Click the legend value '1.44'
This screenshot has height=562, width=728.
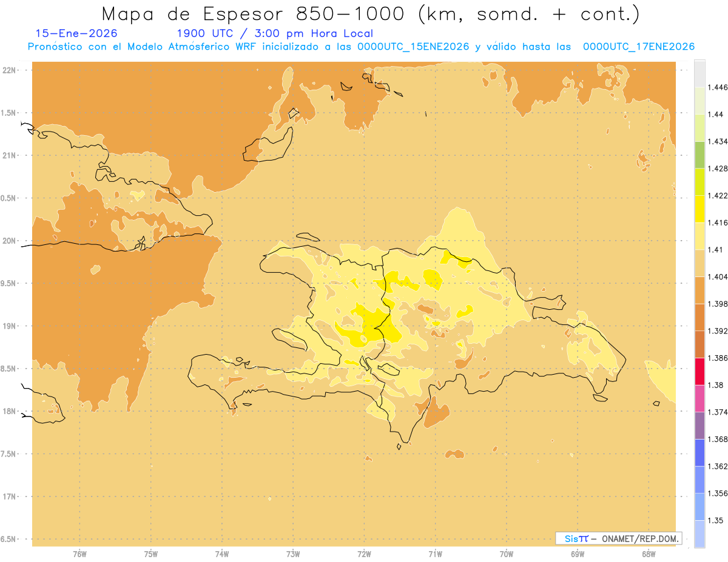716,115
